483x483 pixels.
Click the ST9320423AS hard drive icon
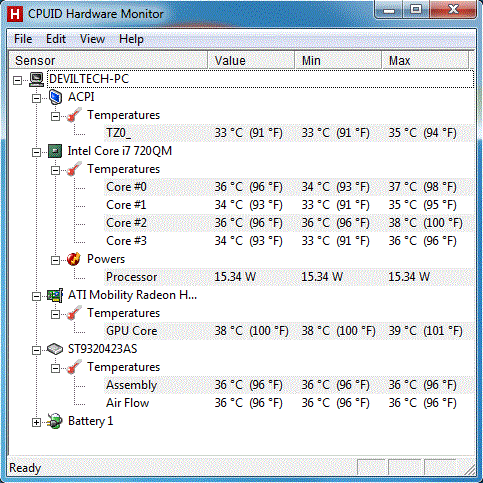tap(55, 349)
